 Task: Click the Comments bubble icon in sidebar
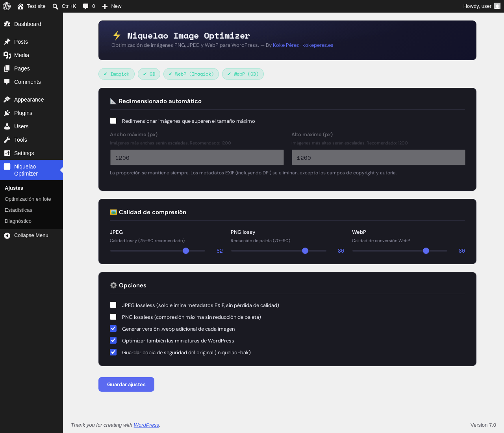(7, 82)
